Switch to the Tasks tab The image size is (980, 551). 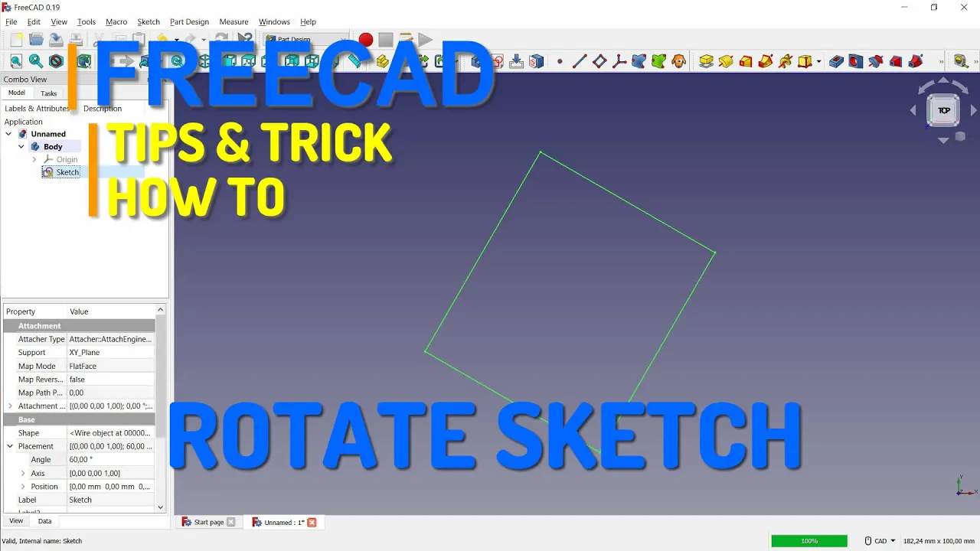[x=48, y=93]
